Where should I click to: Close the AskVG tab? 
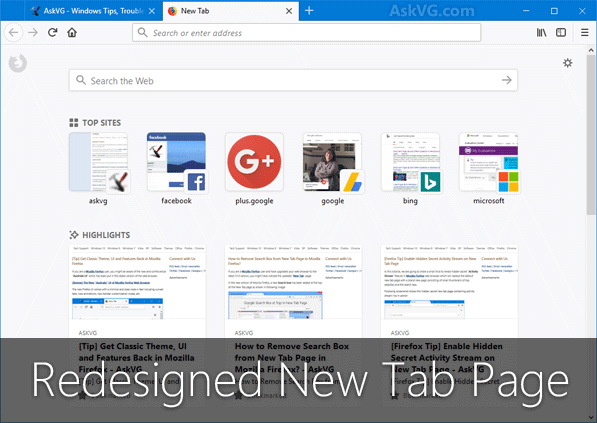[152, 11]
